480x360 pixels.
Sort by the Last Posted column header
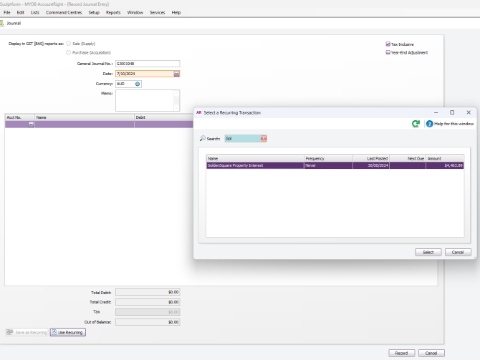click(371, 158)
